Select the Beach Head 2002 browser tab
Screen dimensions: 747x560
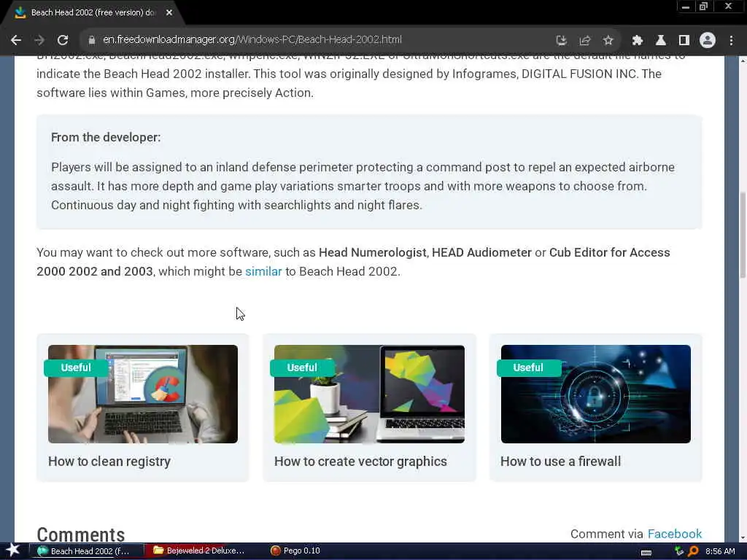pos(92,13)
